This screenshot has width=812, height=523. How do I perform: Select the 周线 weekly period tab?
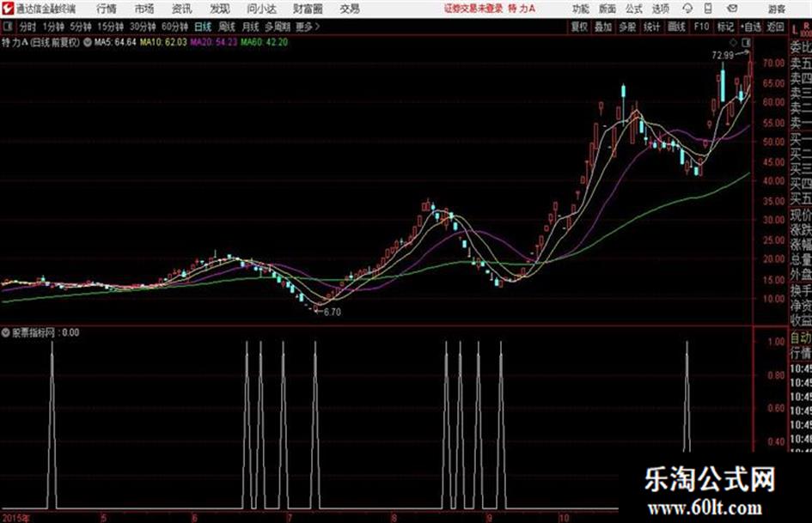(x=227, y=27)
